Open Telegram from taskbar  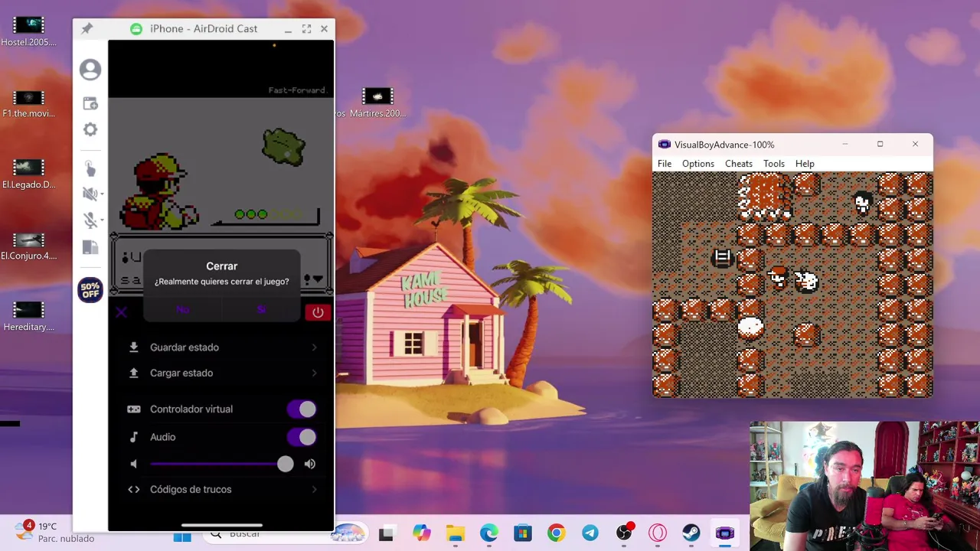[x=590, y=533]
